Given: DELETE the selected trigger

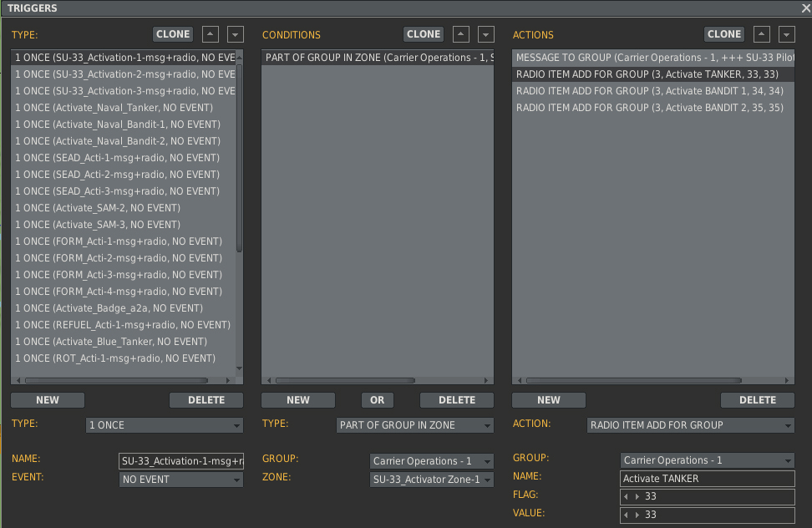Looking at the screenshot, I should click(x=206, y=400).
